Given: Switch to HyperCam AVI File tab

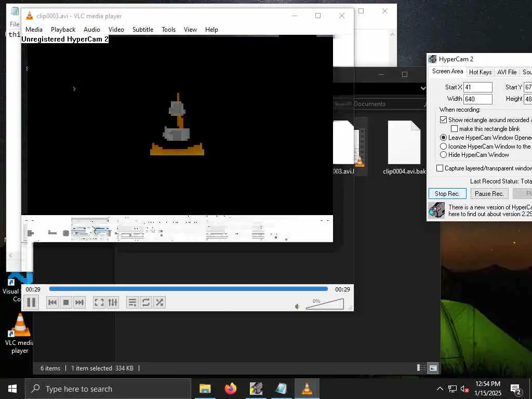Looking at the screenshot, I should [x=507, y=72].
